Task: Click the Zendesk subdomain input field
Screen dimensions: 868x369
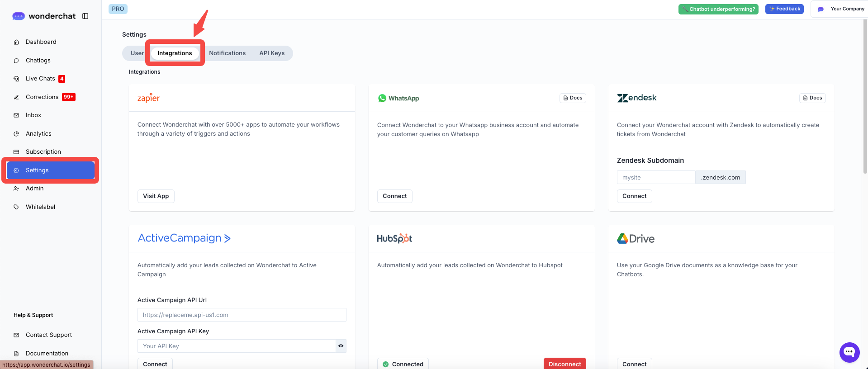Action: [x=655, y=178]
